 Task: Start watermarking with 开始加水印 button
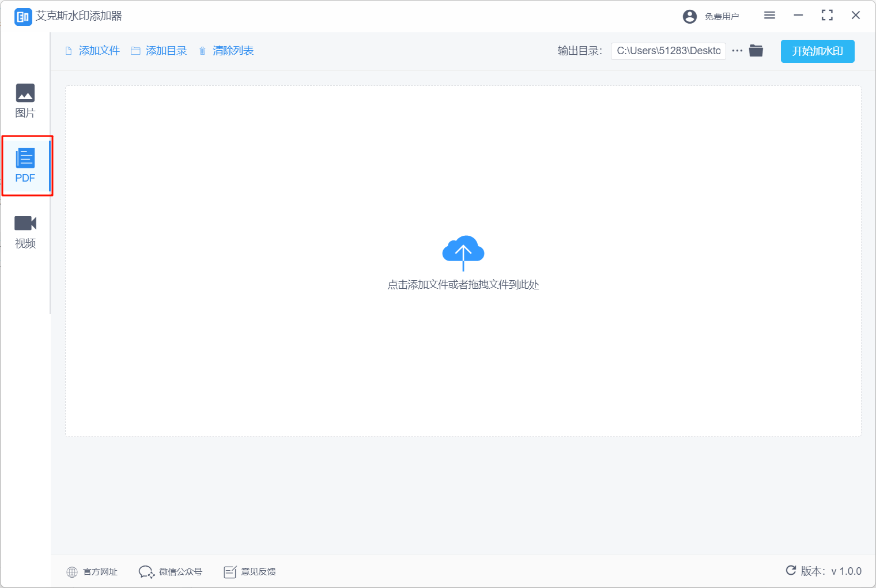coord(818,51)
